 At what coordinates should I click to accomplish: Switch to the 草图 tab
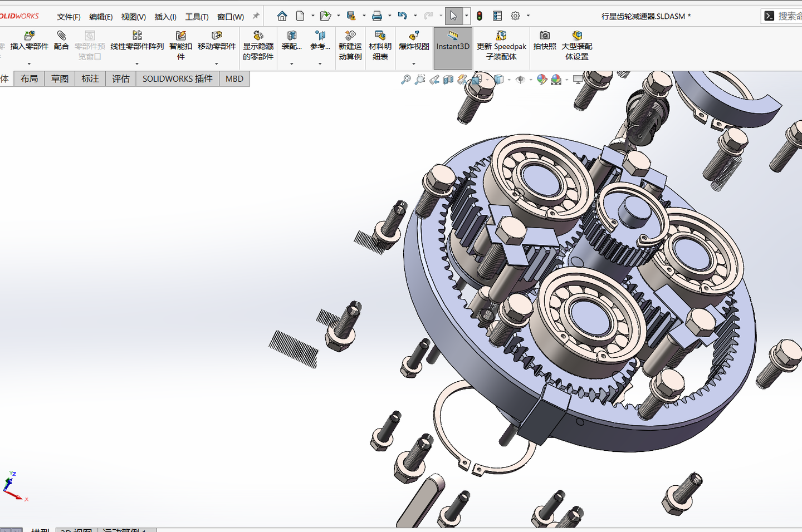60,78
